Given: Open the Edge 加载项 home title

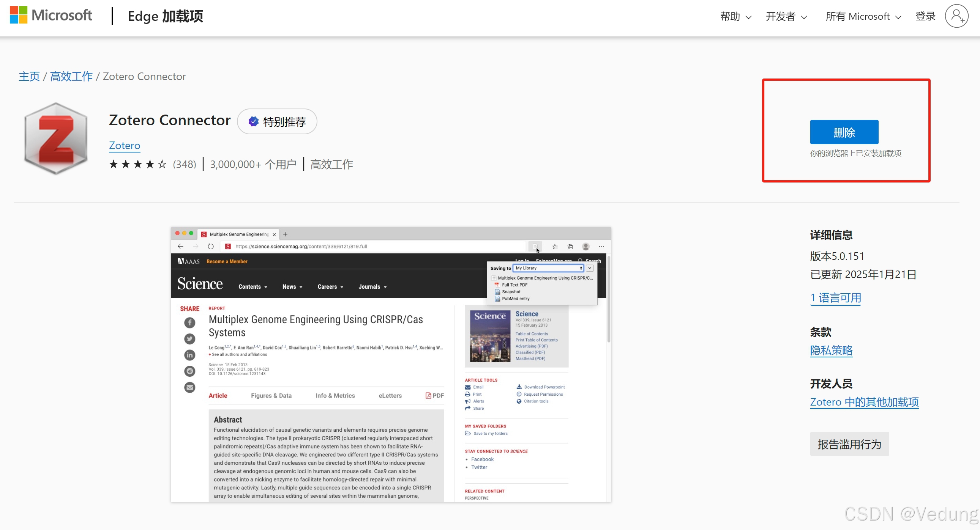Looking at the screenshot, I should 165,16.
